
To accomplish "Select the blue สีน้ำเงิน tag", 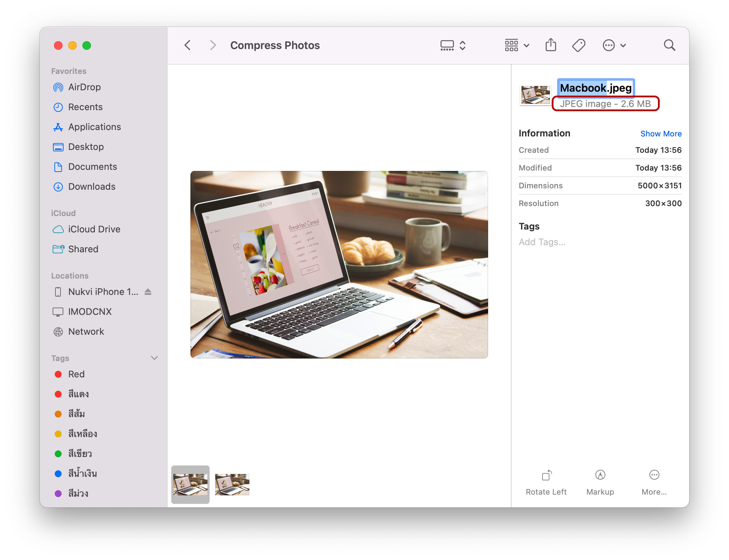I will pyautogui.click(x=82, y=474).
